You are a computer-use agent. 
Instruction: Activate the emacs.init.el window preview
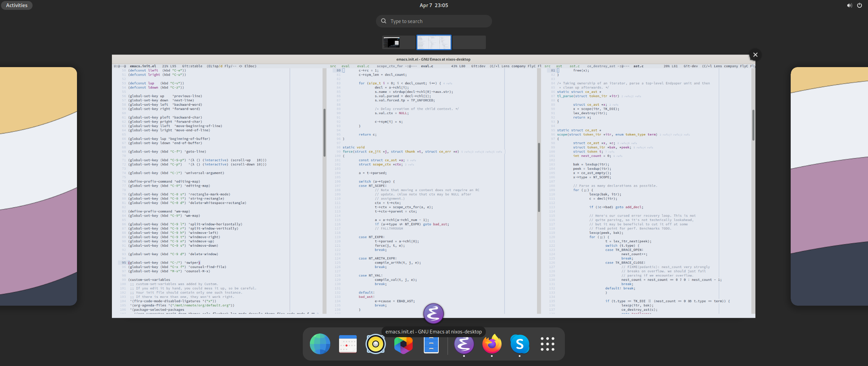(433, 186)
